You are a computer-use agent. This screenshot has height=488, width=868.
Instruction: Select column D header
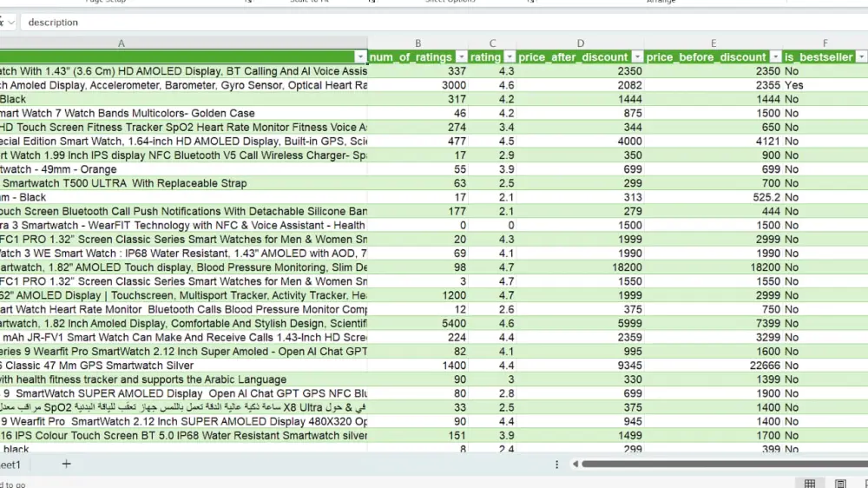tap(580, 43)
